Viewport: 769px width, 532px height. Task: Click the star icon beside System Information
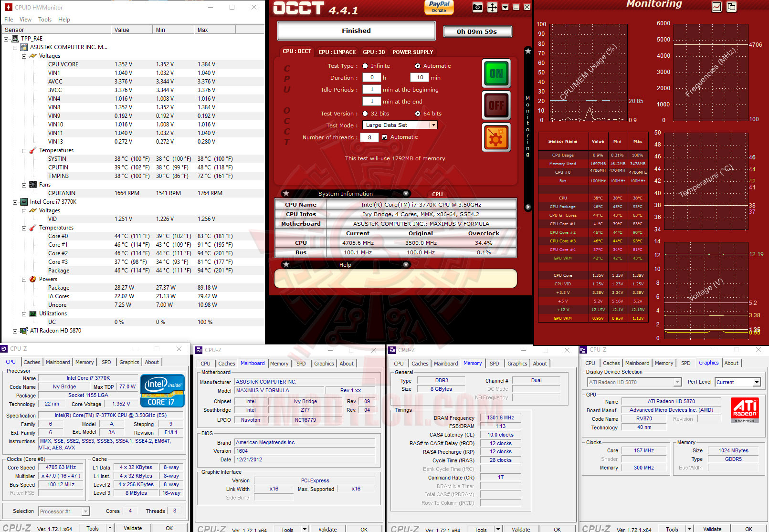[x=286, y=193]
